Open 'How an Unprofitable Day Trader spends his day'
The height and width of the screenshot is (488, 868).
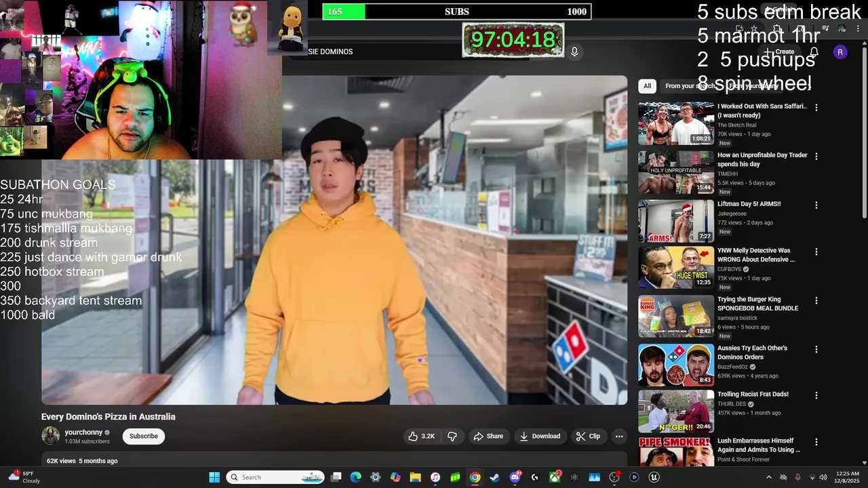click(762, 159)
